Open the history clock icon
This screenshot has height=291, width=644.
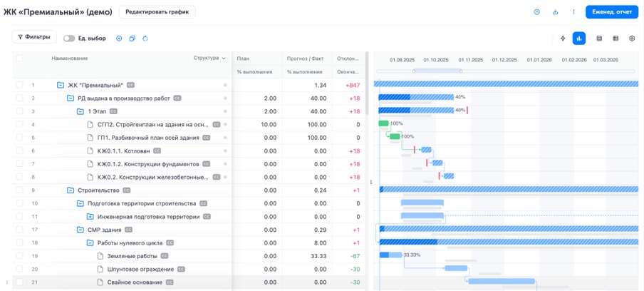[536, 12]
